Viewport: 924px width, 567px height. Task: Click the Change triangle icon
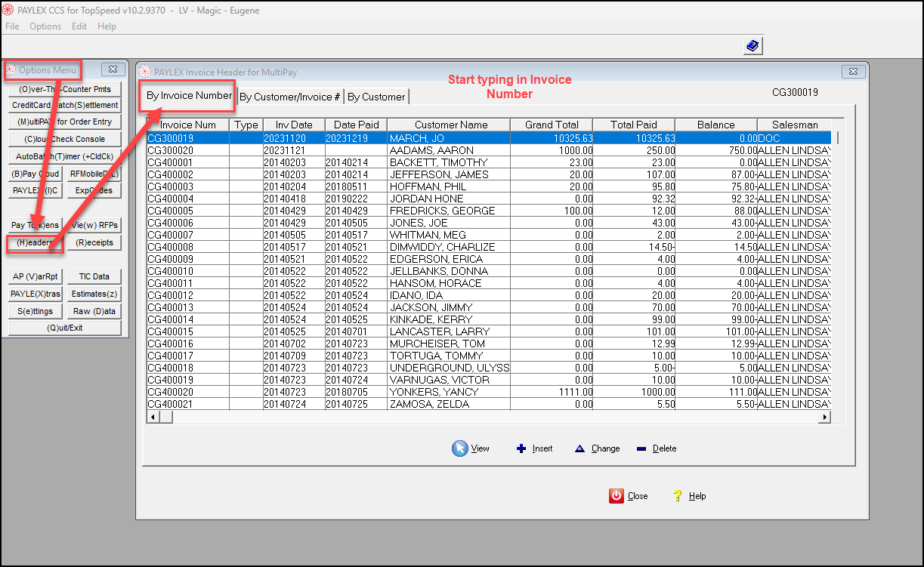[579, 448]
